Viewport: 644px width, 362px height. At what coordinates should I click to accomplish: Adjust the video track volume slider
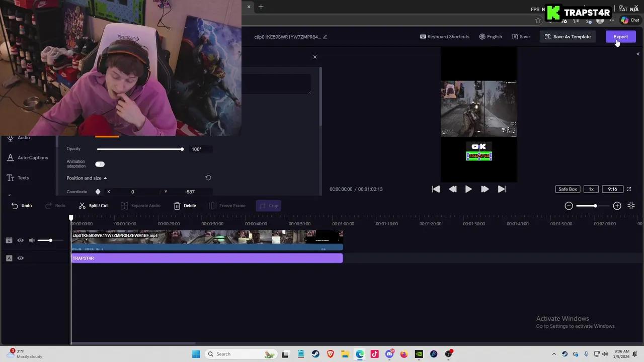[x=51, y=240]
